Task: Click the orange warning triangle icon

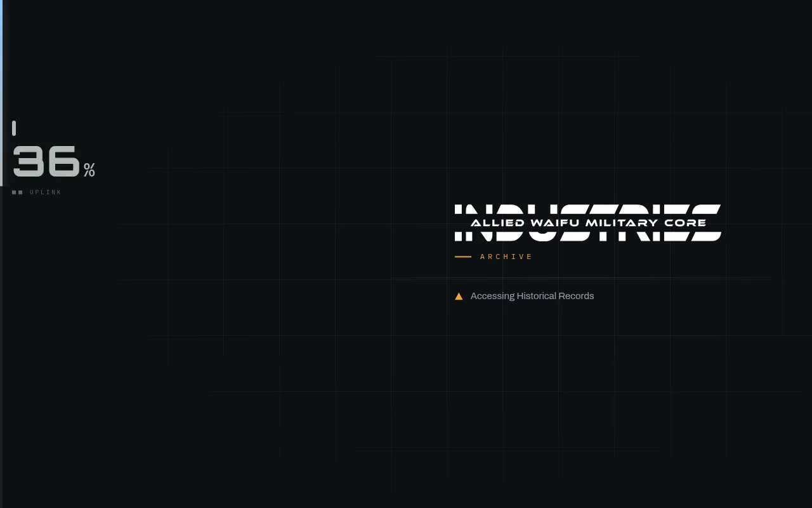Action: (459, 297)
